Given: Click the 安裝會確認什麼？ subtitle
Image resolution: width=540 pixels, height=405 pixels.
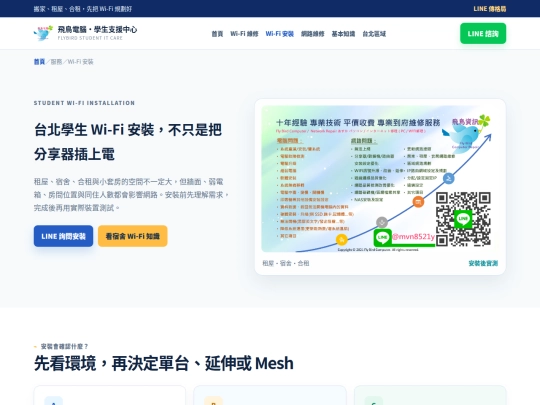Looking at the screenshot, I should coord(64,346).
